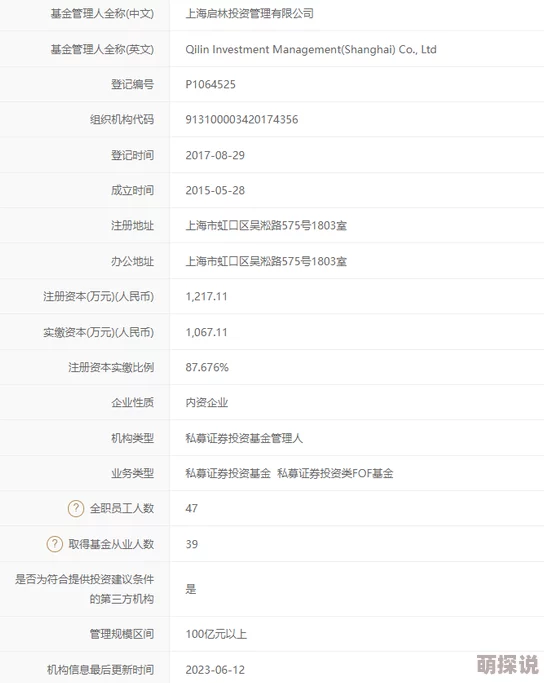Screen dimensions: 544x683
Task: Click the label 实缴资本(万元)(人民币)
Action: pyautogui.click(x=98, y=332)
